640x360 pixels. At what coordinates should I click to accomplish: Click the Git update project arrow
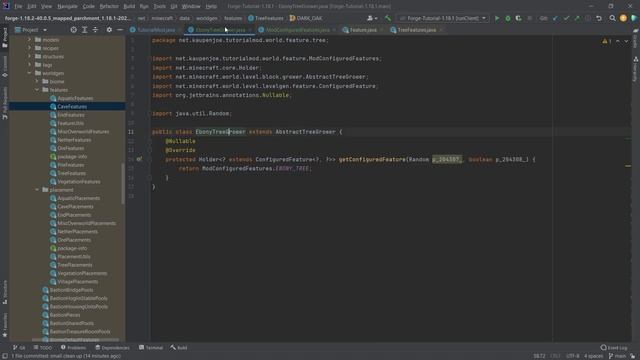pos(555,18)
